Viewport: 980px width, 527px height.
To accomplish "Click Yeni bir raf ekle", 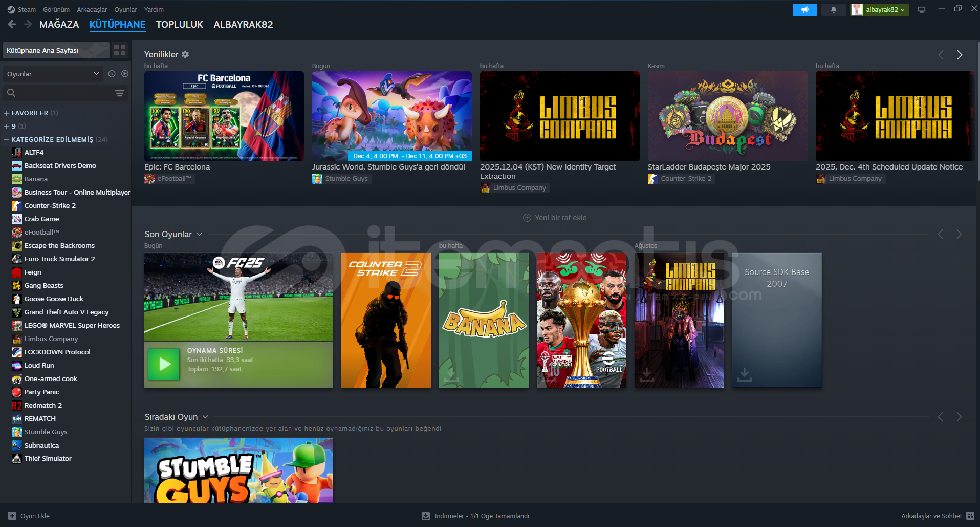I will pos(555,218).
